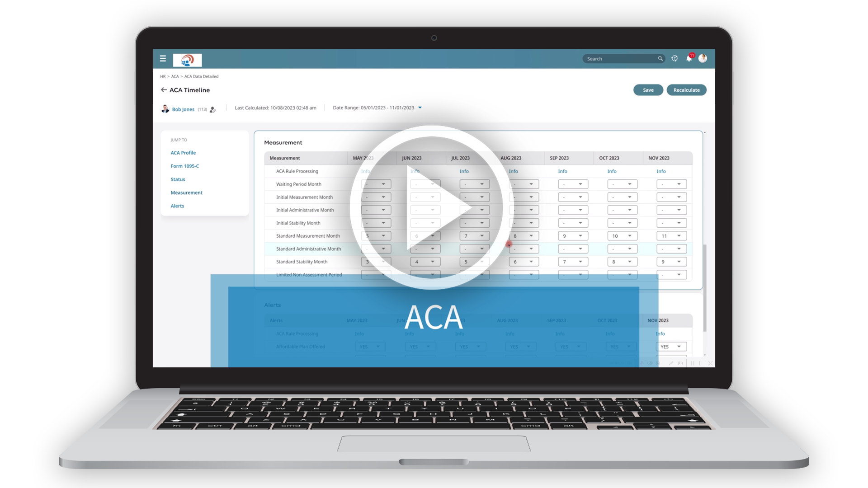Select the Alerts navigation item
868x488 pixels.
tap(177, 206)
